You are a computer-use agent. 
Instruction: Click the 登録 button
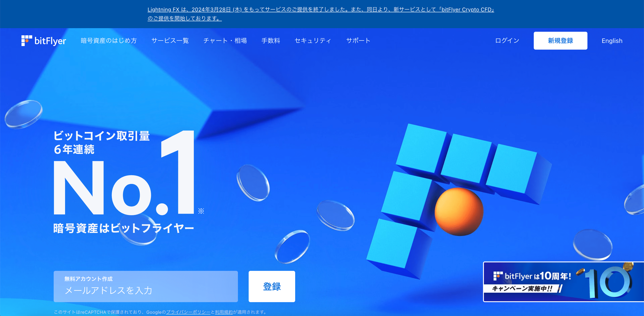272,287
